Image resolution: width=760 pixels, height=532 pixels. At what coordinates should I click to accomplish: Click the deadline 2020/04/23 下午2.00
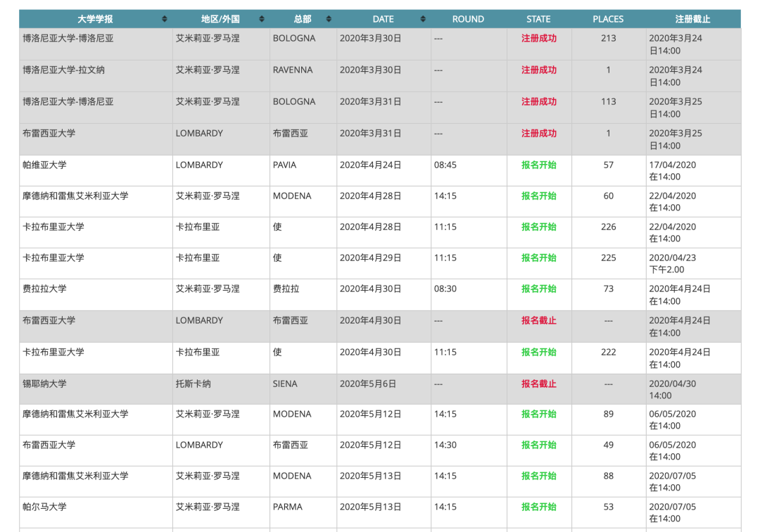point(672,264)
